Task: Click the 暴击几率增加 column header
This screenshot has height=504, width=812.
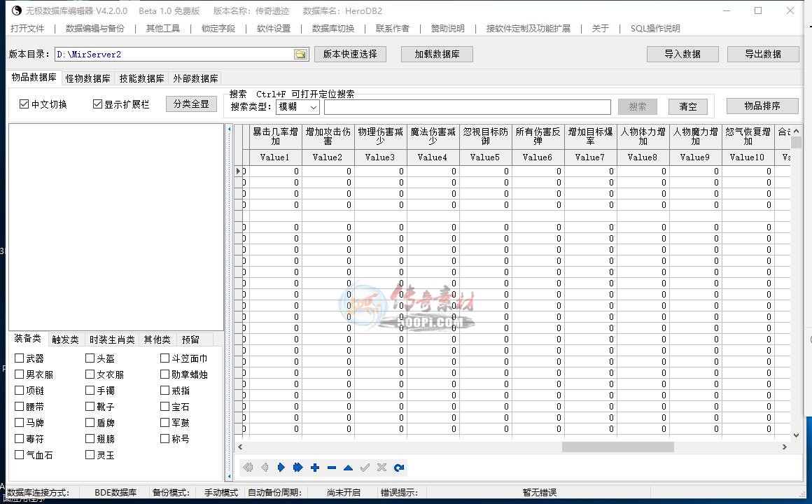Action: coord(276,136)
